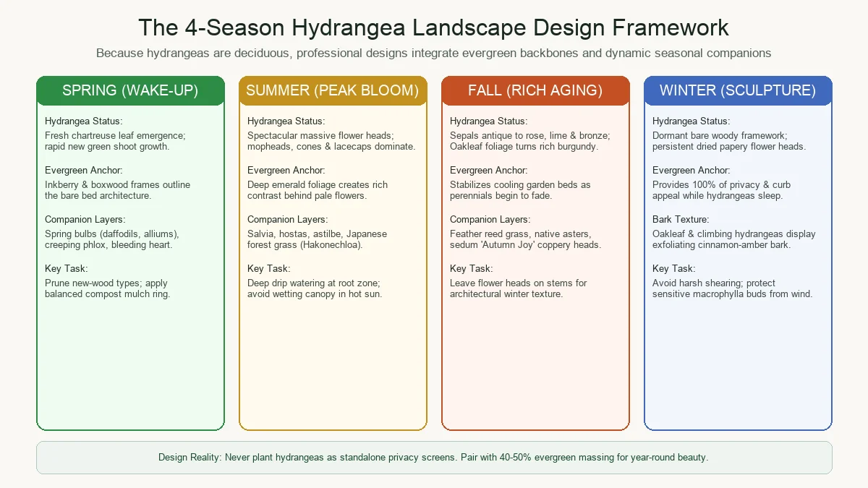
Task: Click the line "Stabilizes cooling garden beds as"
Action: (x=521, y=184)
